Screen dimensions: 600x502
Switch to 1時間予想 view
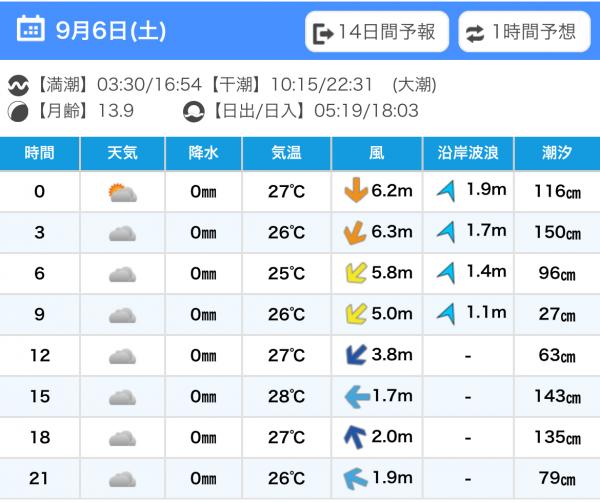click(x=523, y=32)
